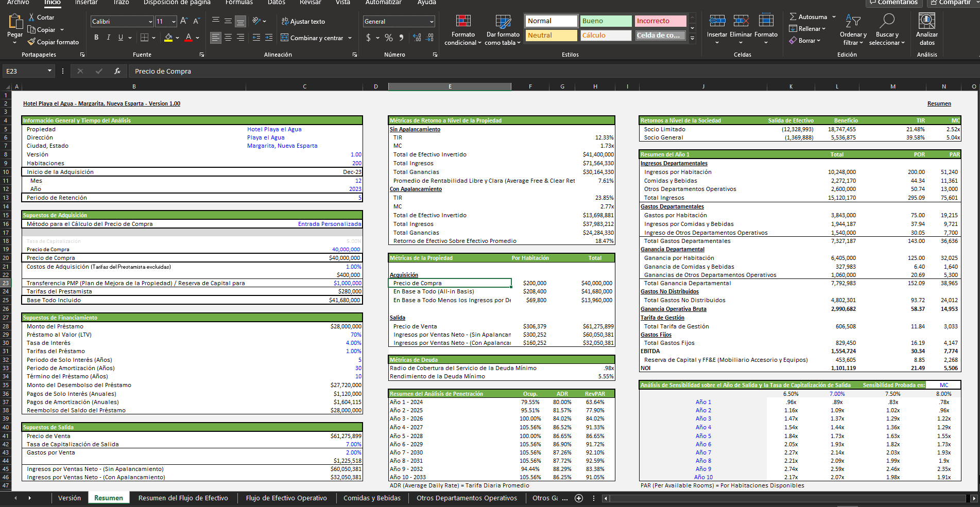The width and height of the screenshot is (980, 507).
Task: Apply the Incorrecto cell style
Action: (661, 21)
